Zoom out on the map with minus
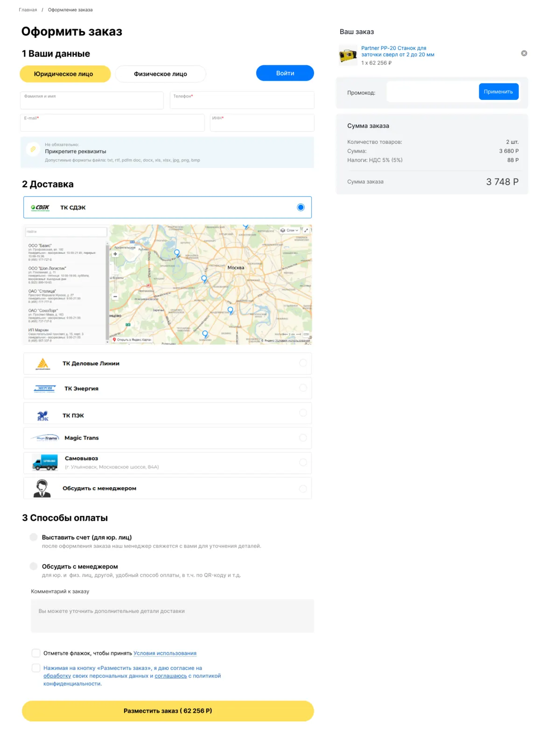560x754 pixels. 115,297
